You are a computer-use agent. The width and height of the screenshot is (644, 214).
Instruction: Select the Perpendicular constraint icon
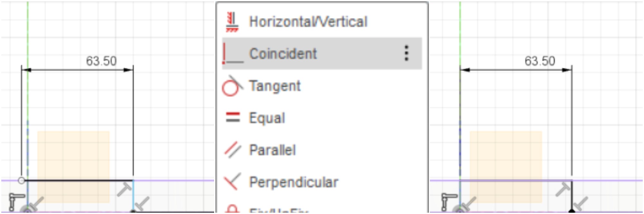[232, 182]
